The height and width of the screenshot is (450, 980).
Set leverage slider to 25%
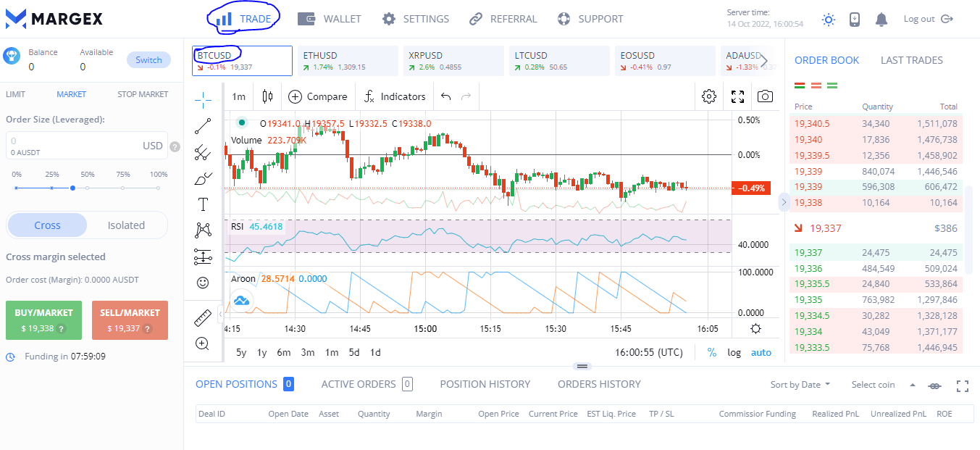pyautogui.click(x=51, y=188)
